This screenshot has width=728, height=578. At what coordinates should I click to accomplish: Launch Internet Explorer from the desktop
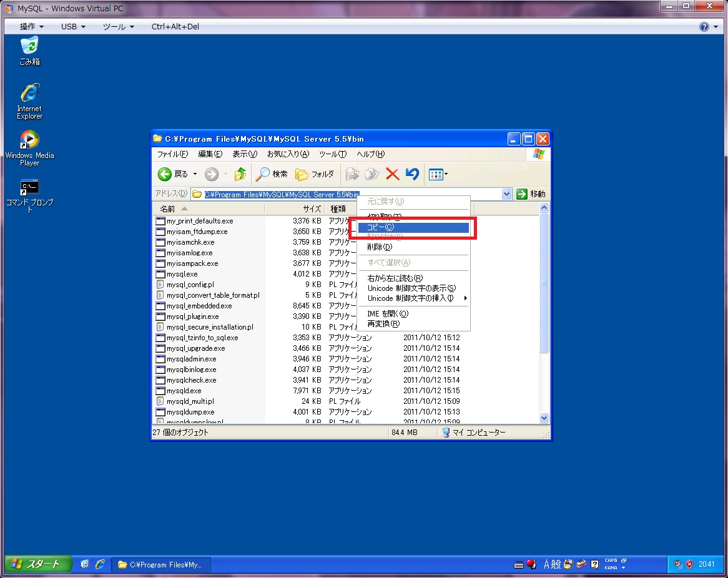point(30,101)
